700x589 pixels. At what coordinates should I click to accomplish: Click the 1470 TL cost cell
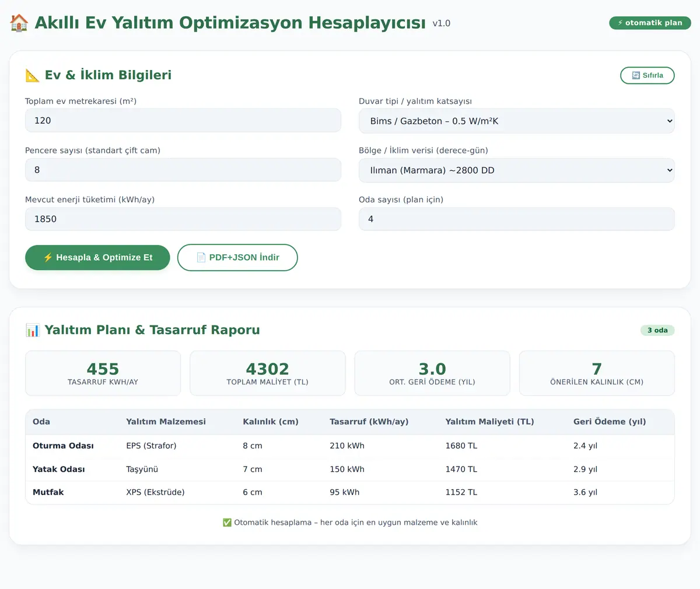pos(461,469)
